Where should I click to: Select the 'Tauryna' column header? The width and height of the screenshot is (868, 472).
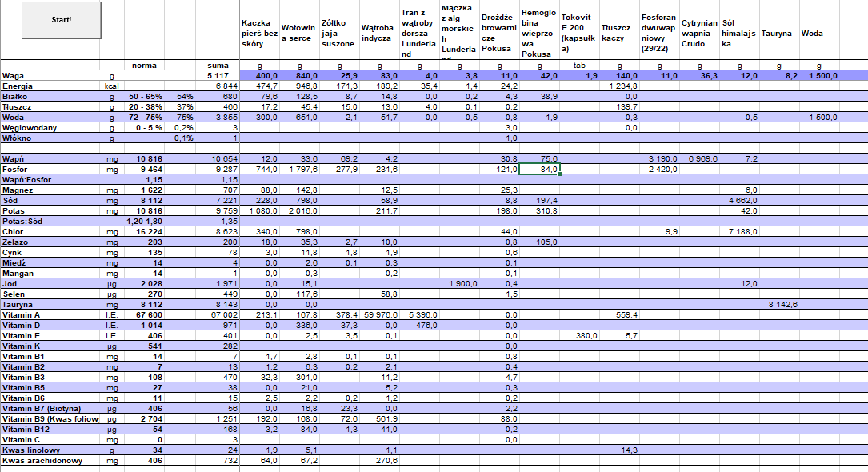[779, 34]
